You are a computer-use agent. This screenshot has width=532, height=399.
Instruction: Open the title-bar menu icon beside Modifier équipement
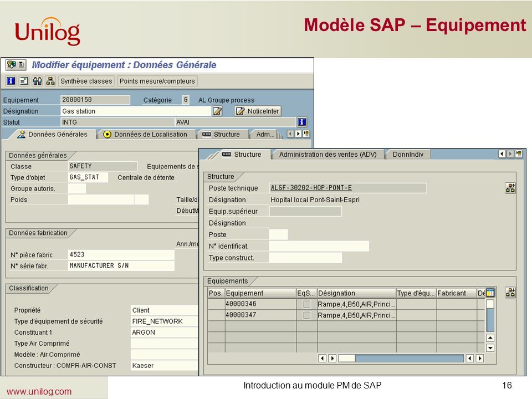point(16,64)
